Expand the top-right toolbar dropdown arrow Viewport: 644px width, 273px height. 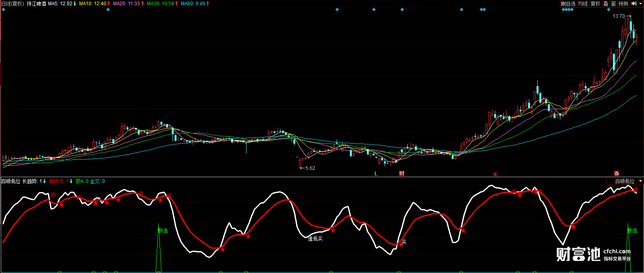[x=640, y=4]
